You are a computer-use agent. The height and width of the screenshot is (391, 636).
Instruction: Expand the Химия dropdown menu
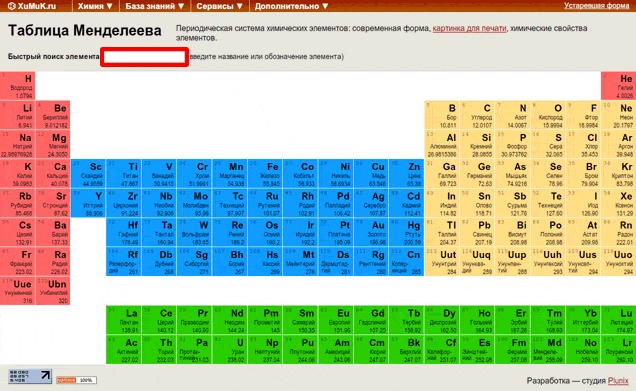tap(95, 6)
